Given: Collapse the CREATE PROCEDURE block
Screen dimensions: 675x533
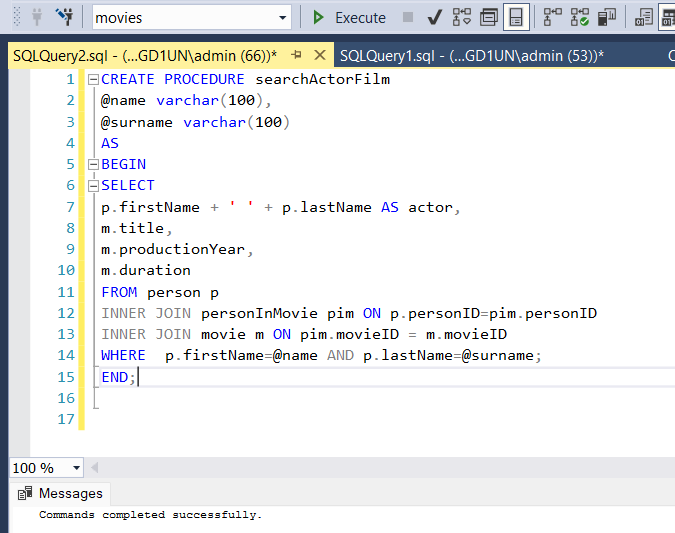Looking at the screenshot, I should (x=93, y=80).
